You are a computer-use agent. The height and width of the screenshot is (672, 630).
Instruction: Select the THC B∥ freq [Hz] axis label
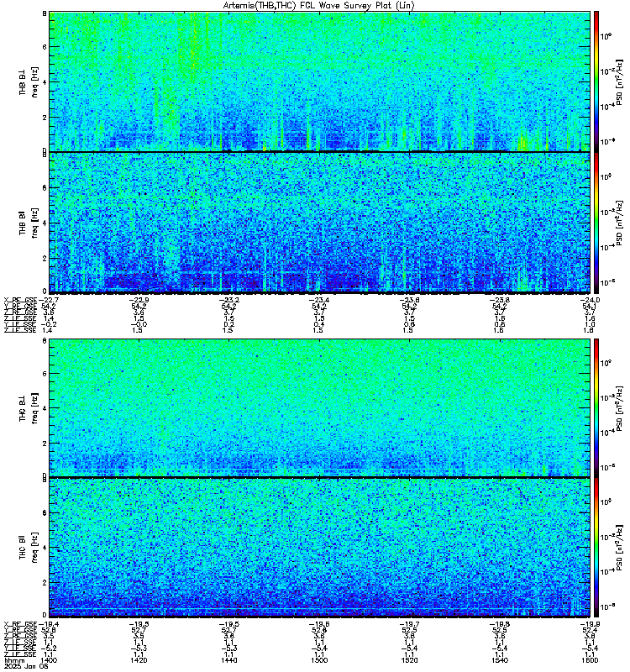pyautogui.click(x=29, y=548)
